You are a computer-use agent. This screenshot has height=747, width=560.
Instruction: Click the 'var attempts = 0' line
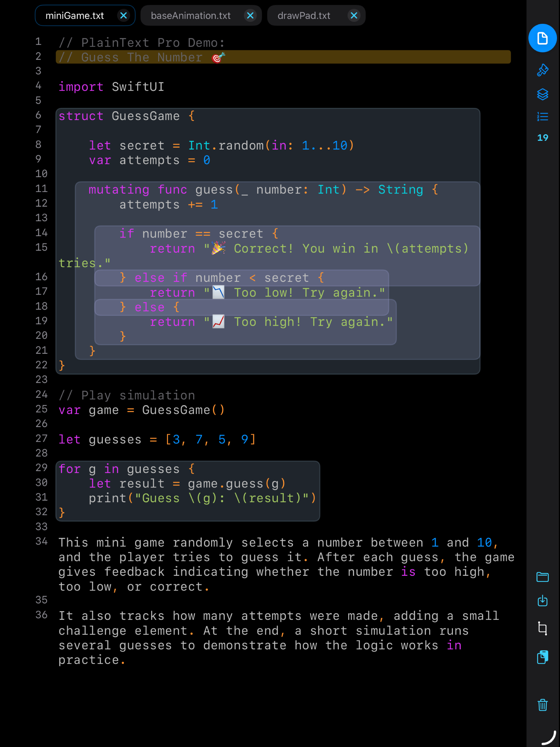point(150,160)
